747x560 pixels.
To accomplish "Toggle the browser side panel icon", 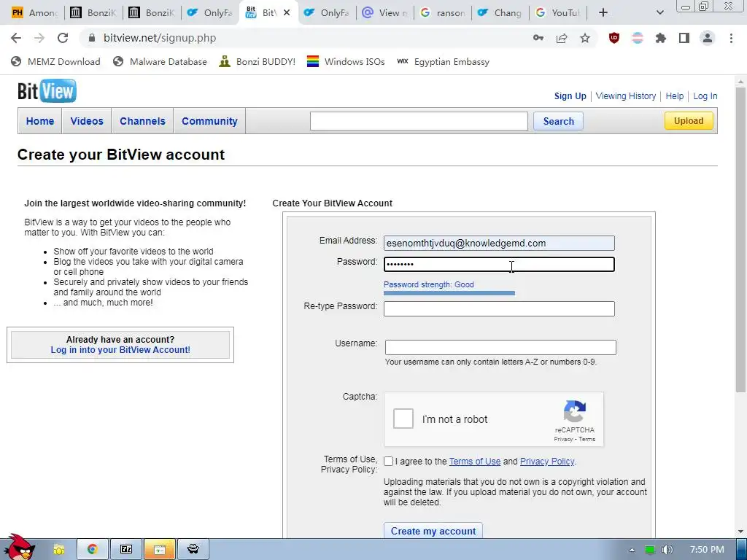I will coord(684,38).
